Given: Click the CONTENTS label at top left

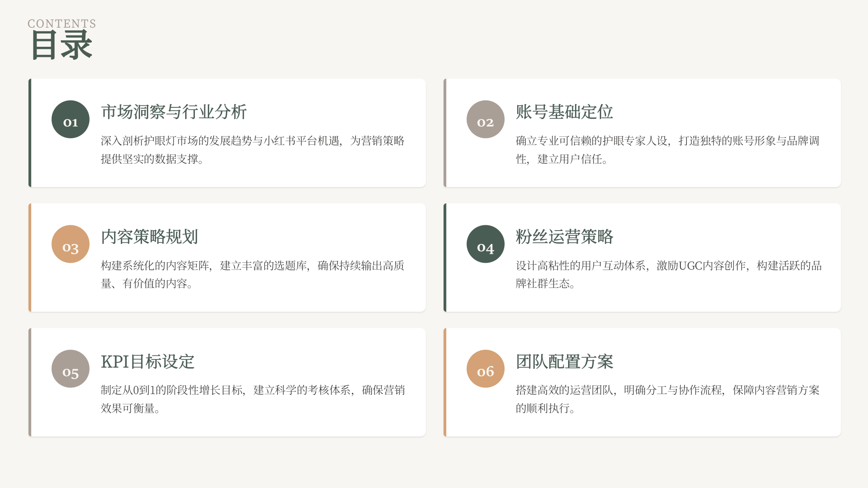Looking at the screenshot, I should pos(61,24).
